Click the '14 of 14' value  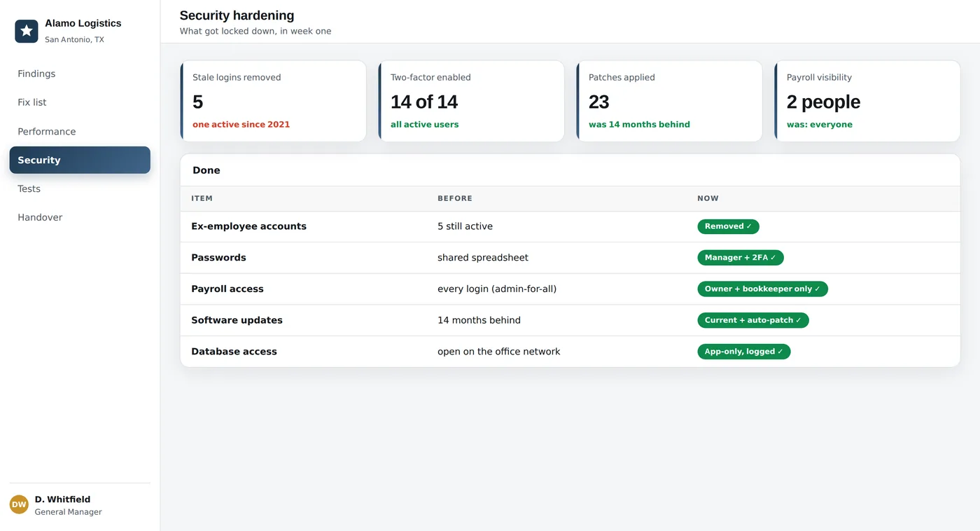[424, 102]
